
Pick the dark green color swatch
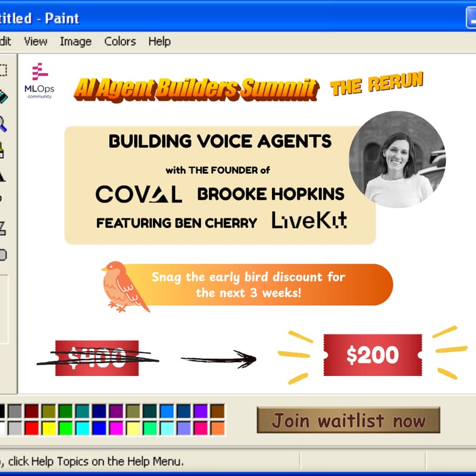65,411
